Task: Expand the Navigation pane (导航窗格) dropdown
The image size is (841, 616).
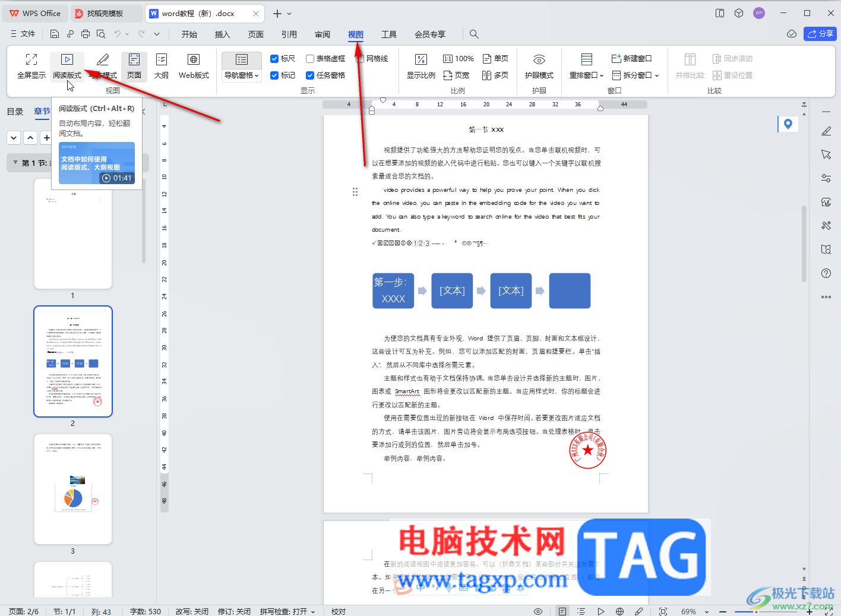Action: (x=242, y=75)
